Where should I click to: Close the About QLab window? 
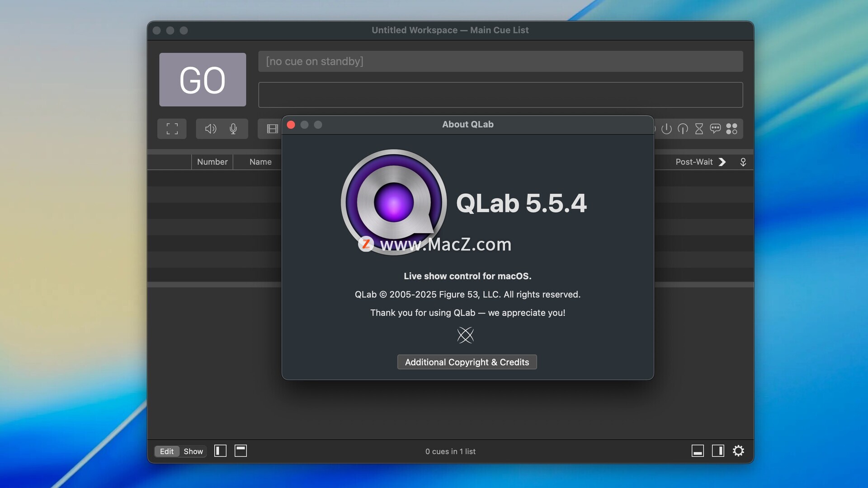[x=291, y=125]
